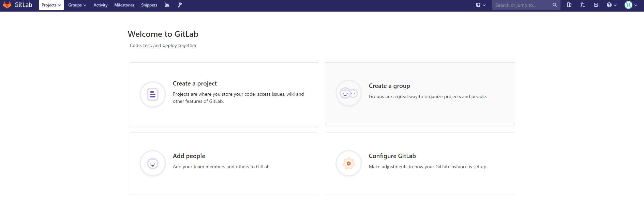Click 'Add your team members' description
The height and width of the screenshot is (202, 644).
pos(222,167)
